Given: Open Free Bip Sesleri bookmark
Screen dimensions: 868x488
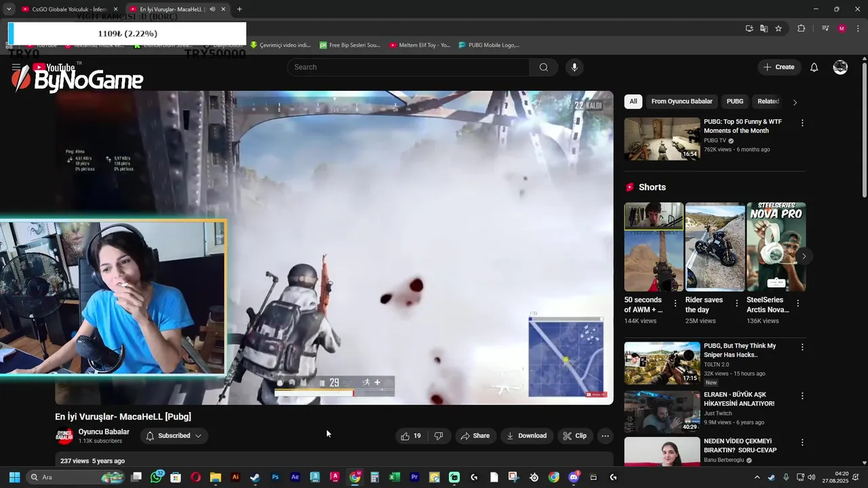Looking at the screenshot, I should pyautogui.click(x=350, y=45).
